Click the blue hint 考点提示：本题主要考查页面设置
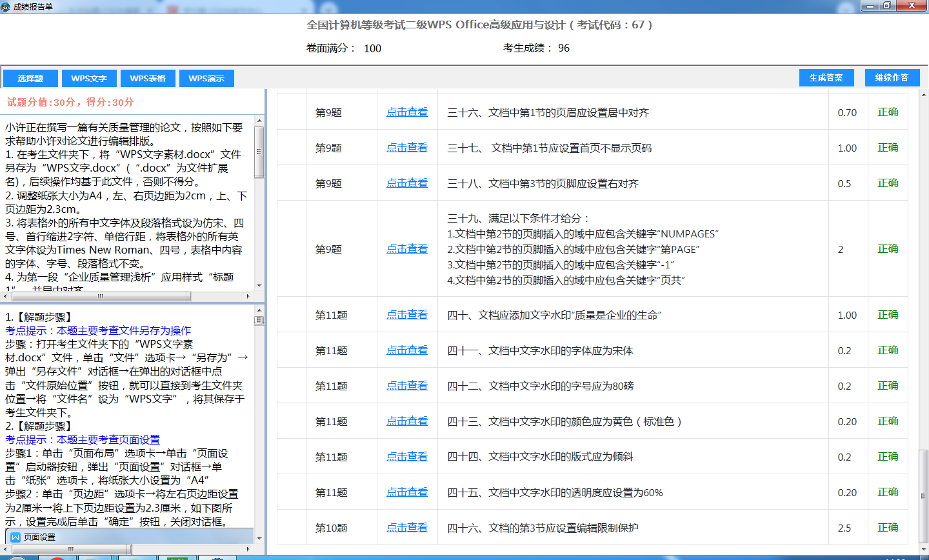Screen dimensions: 929x560 (x=83, y=439)
